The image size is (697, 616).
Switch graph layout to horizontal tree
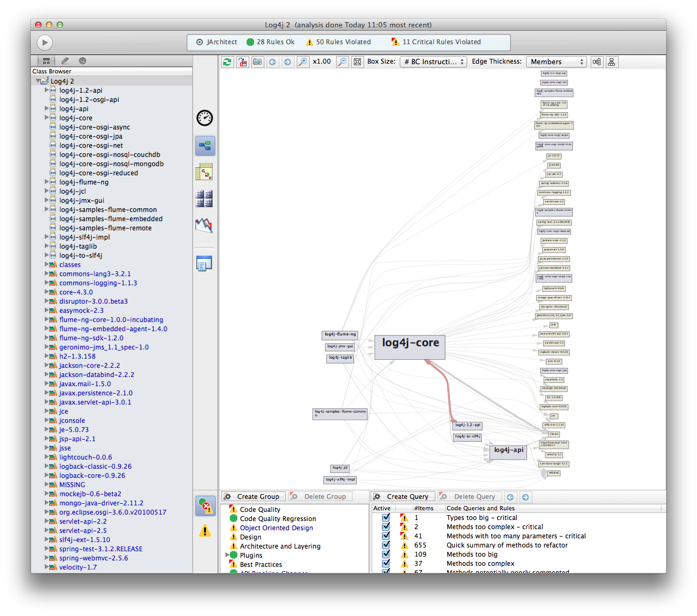pyautogui.click(x=597, y=62)
